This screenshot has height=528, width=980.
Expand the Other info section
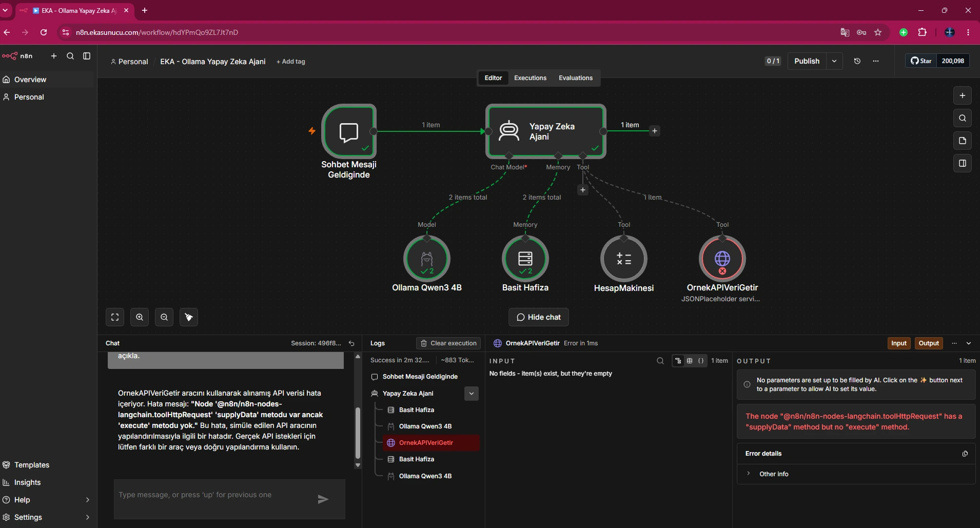[856, 474]
